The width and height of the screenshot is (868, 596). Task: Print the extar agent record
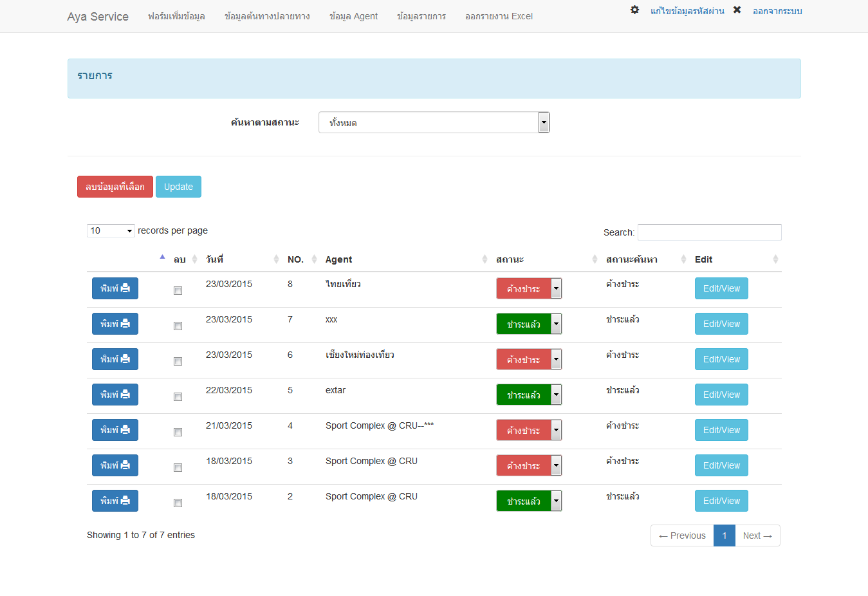pyautogui.click(x=115, y=395)
